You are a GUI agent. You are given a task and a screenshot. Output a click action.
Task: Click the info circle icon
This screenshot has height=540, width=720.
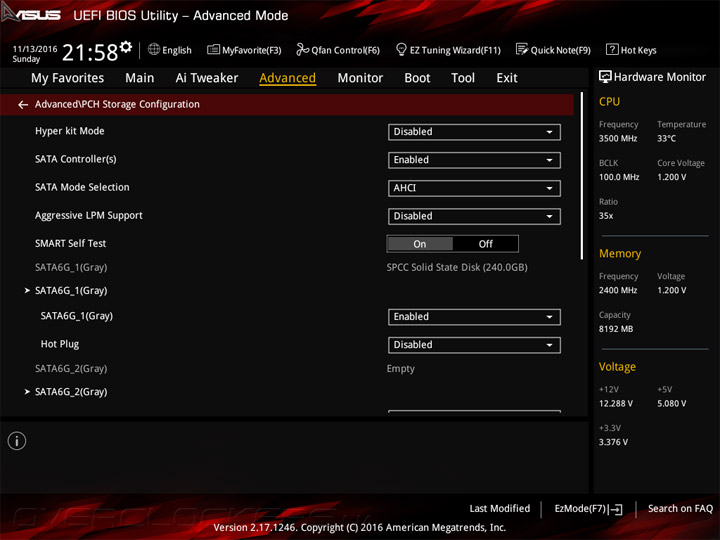(17, 441)
